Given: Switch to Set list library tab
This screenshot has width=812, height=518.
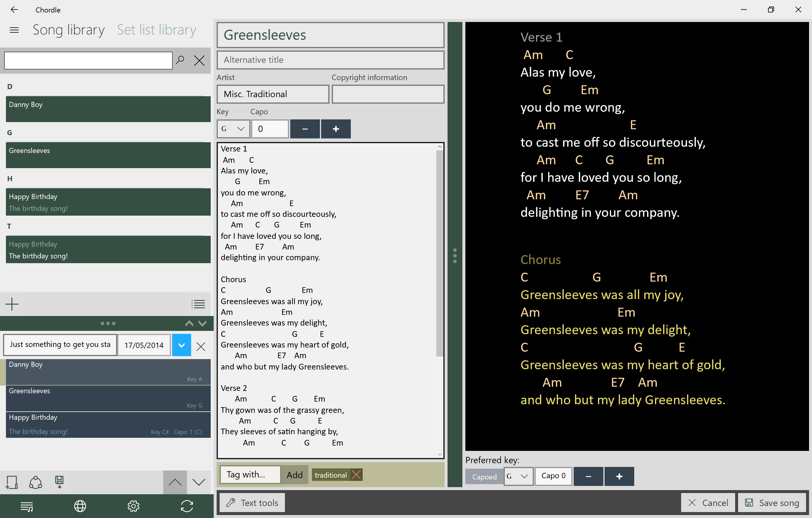Looking at the screenshot, I should pos(156,30).
